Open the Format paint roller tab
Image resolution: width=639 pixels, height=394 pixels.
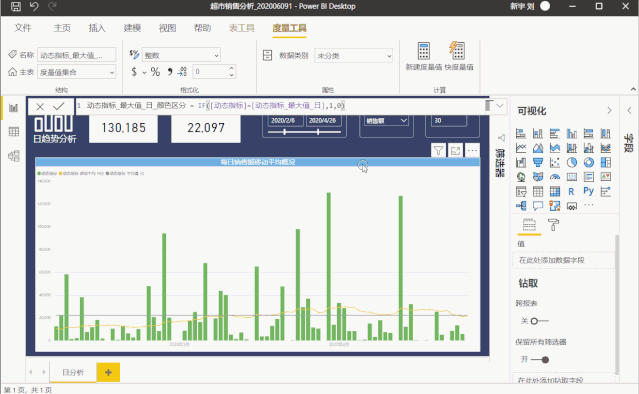point(553,225)
